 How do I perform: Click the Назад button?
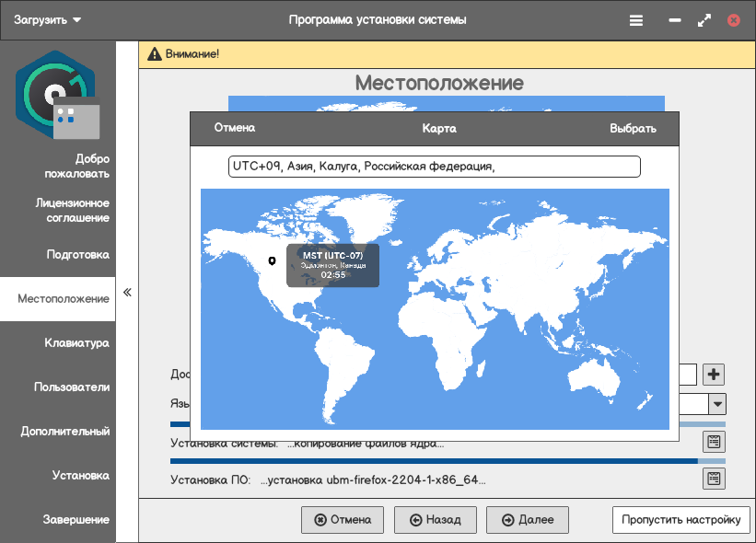435,520
